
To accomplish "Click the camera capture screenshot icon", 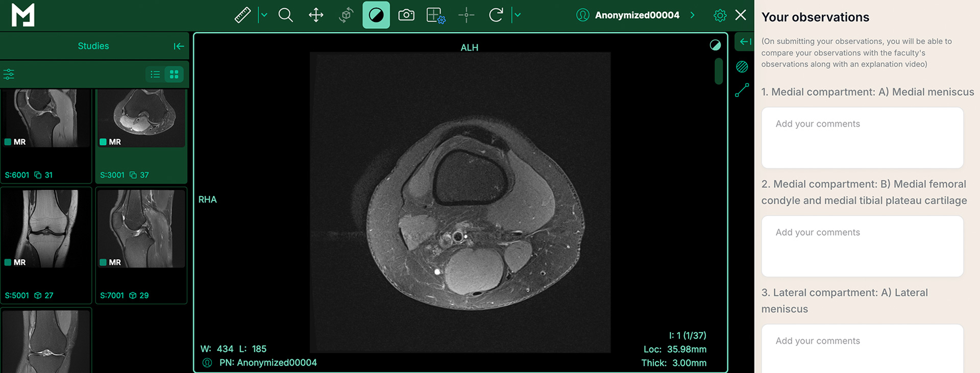I will tap(406, 15).
